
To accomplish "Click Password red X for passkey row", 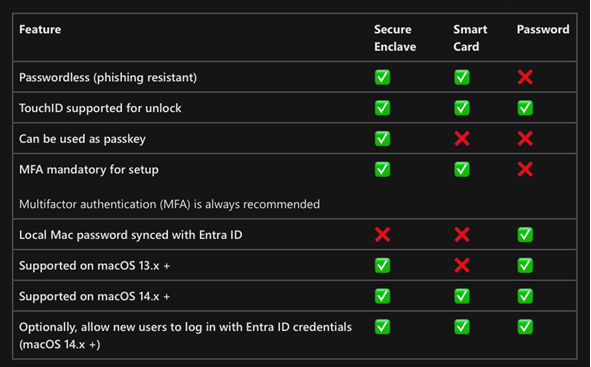I will [x=525, y=139].
